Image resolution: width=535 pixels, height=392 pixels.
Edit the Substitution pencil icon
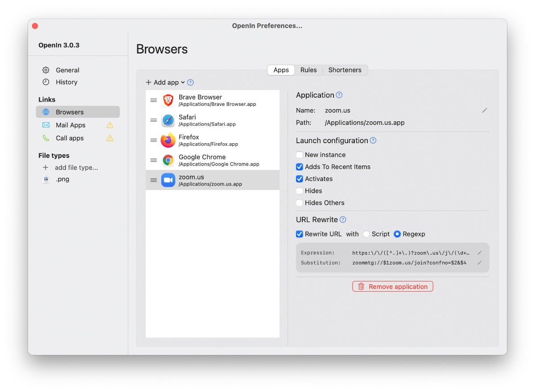tap(480, 263)
